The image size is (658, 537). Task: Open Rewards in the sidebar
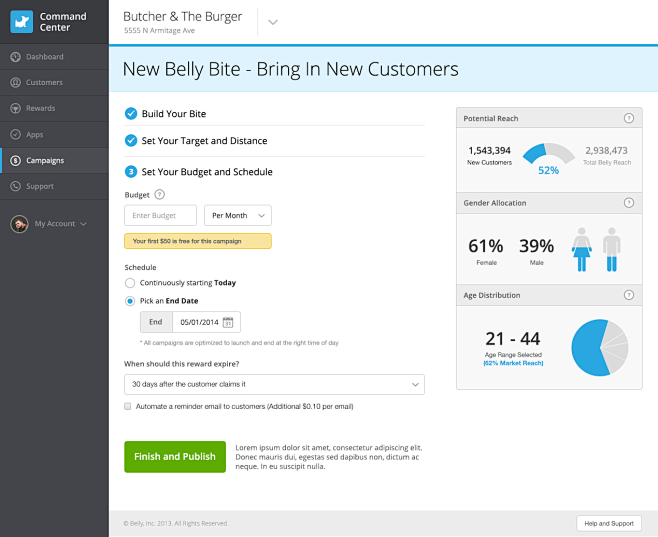41,108
